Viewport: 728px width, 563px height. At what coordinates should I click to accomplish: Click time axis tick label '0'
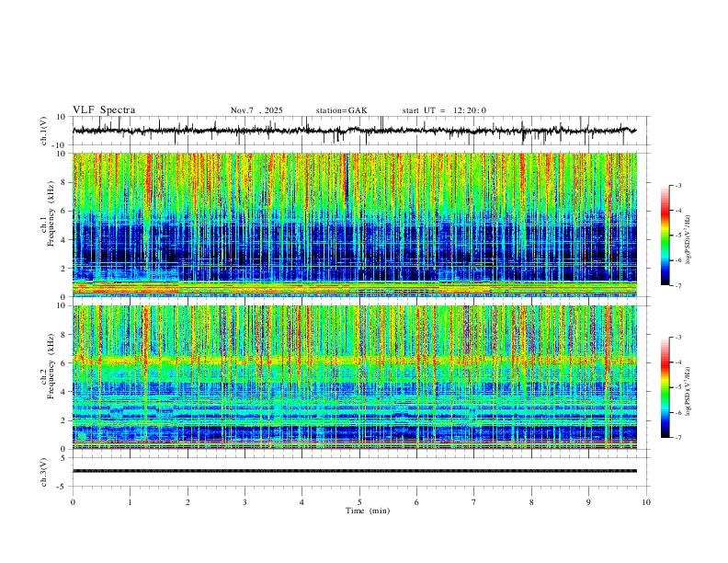click(x=73, y=502)
